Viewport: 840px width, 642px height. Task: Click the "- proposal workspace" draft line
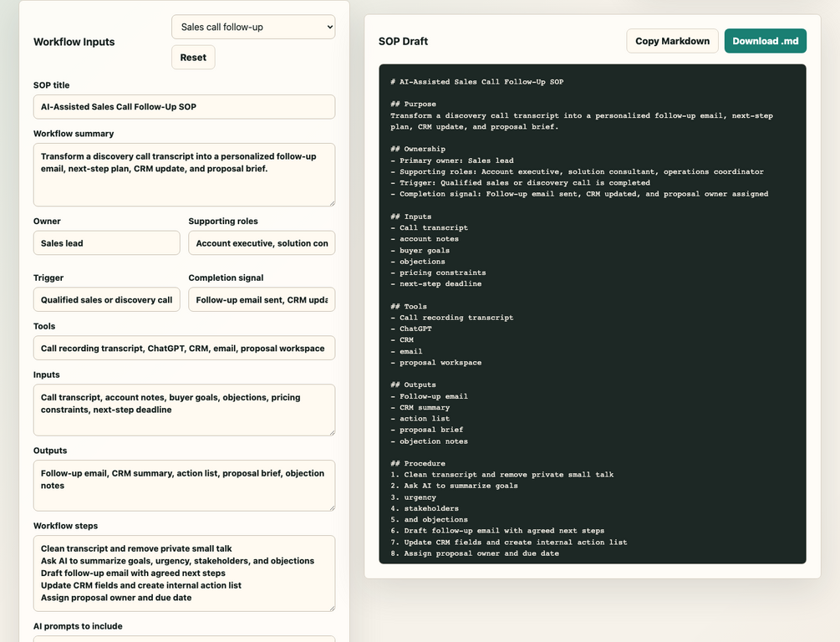436,363
